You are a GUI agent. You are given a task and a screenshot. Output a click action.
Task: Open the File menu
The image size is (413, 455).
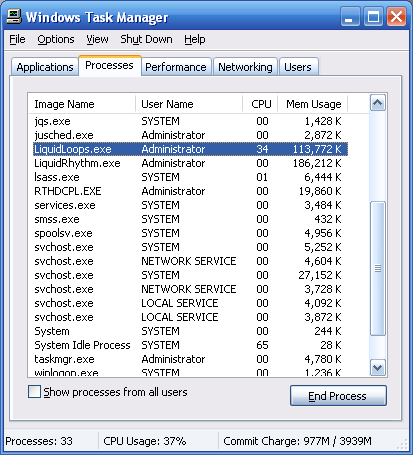(x=17, y=39)
